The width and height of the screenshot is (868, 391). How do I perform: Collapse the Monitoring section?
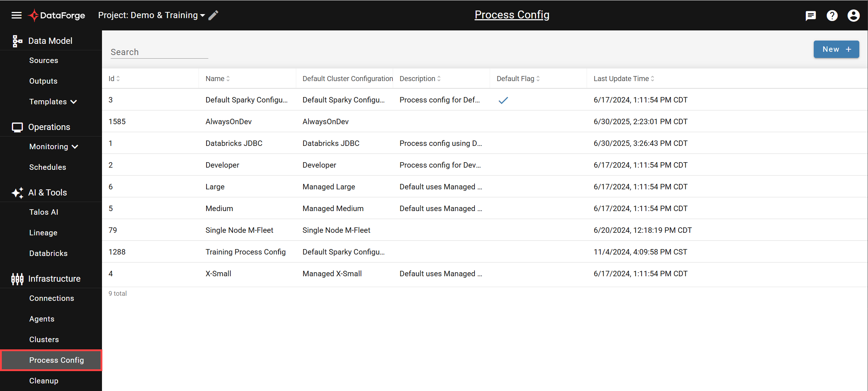click(x=54, y=147)
